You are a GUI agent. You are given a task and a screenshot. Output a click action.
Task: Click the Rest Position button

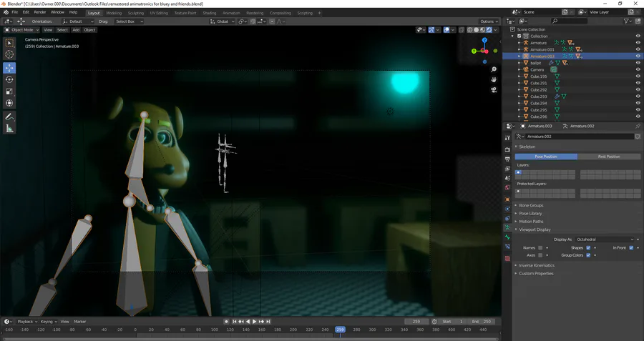(x=609, y=157)
